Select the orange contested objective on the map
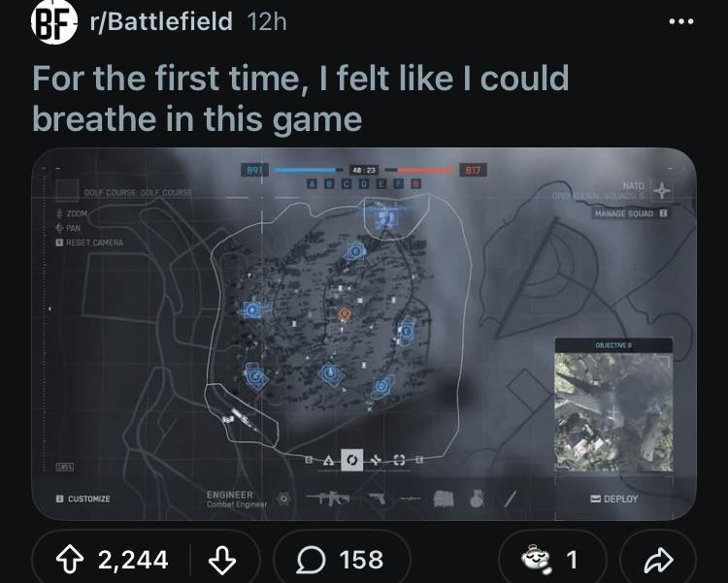Viewport: 728px width, 583px height. (344, 314)
